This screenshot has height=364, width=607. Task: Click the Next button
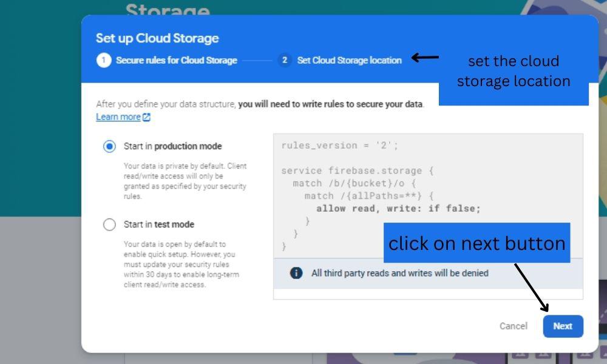click(563, 326)
